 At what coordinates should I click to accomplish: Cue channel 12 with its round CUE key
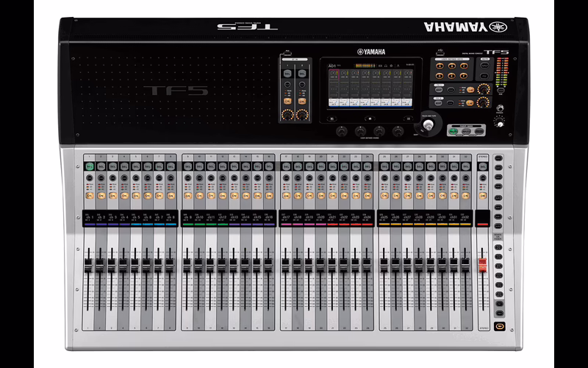[223, 178]
